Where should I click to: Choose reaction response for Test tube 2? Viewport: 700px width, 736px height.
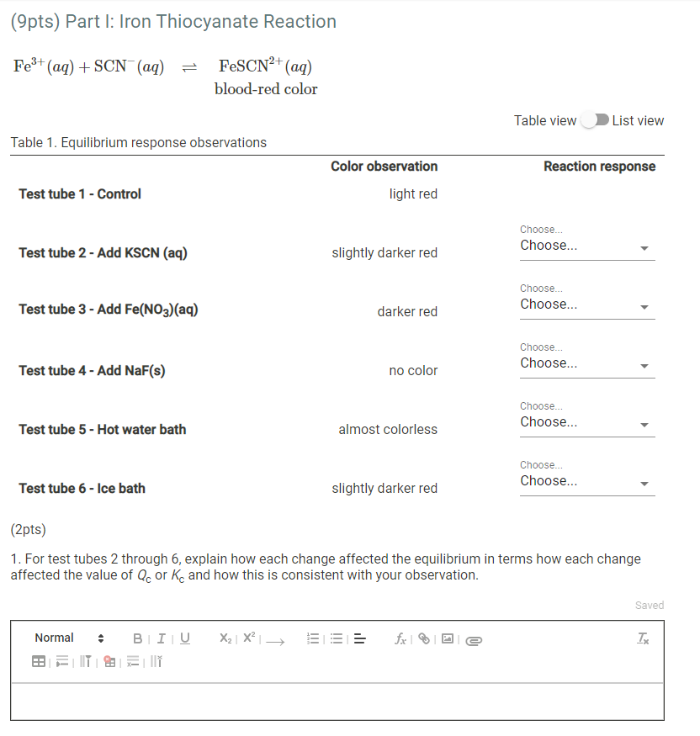(x=587, y=246)
